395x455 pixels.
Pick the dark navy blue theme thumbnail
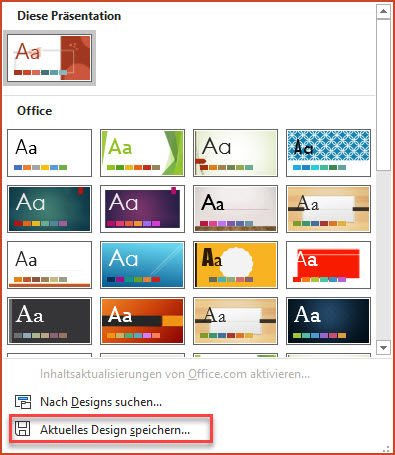[x=328, y=321]
